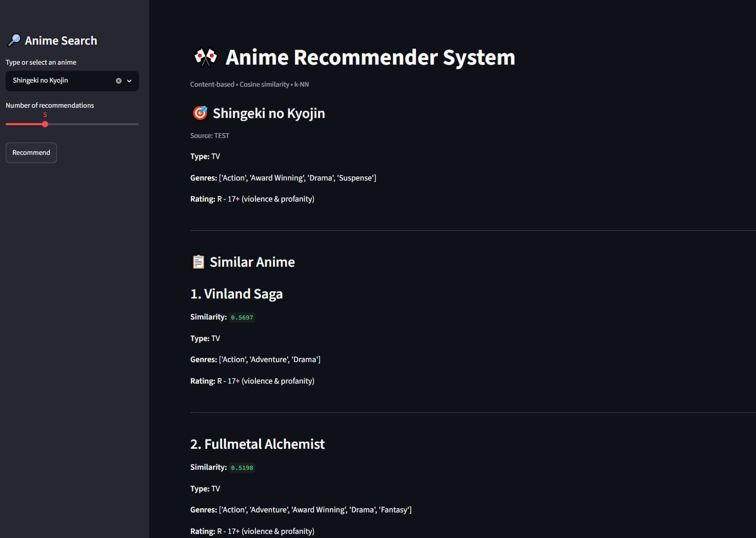756x538 pixels.
Task: Click the recommendations slider handle
Action: 45,124
